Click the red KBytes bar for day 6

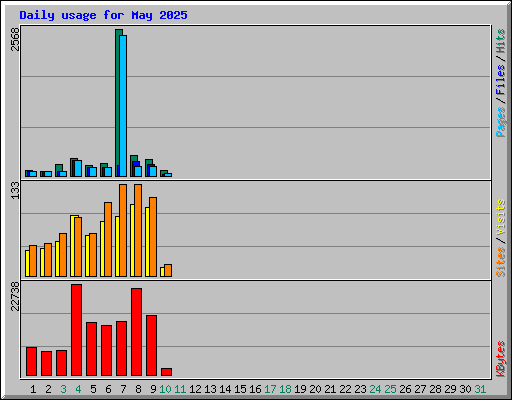(106, 351)
